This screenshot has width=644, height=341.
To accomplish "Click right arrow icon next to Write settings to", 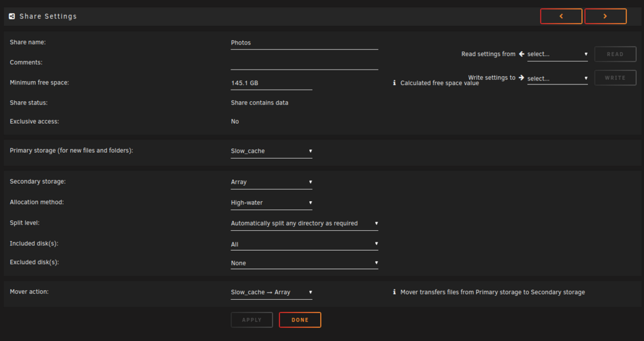I will tap(522, 77).
